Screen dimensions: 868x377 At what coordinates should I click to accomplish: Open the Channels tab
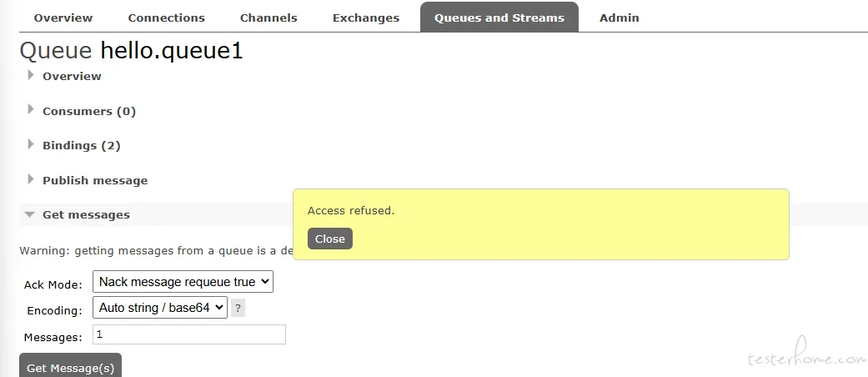point(268,18)
